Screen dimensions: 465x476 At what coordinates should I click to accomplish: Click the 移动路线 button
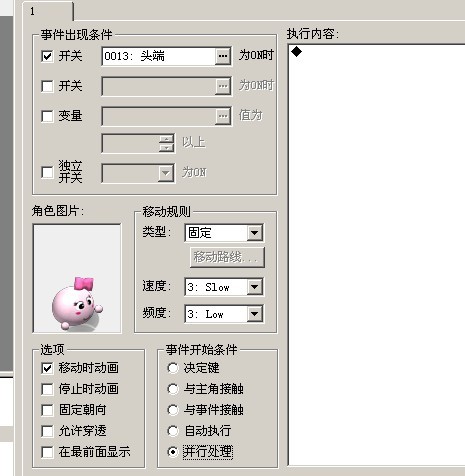227,257
